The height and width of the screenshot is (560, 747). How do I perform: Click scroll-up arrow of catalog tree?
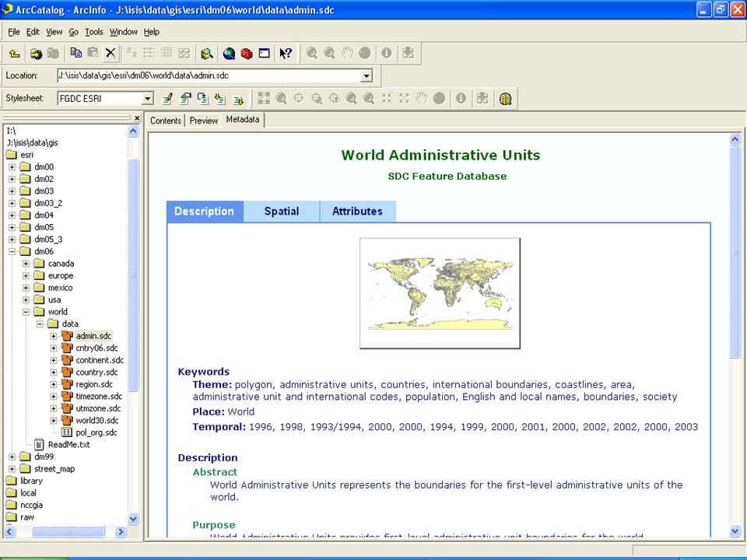point(133,131)
